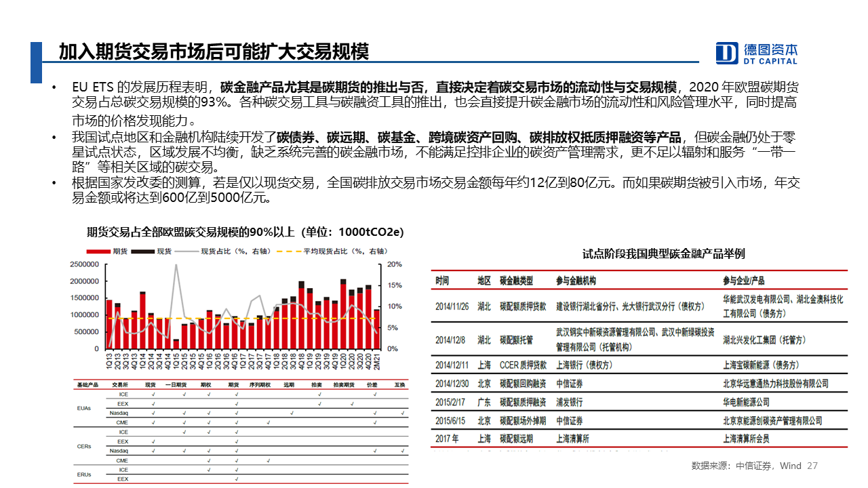Select the chart title 期货交易占全部欧盟碳交易规模的90%以上

pyautogui.click(x=191, y=232)
